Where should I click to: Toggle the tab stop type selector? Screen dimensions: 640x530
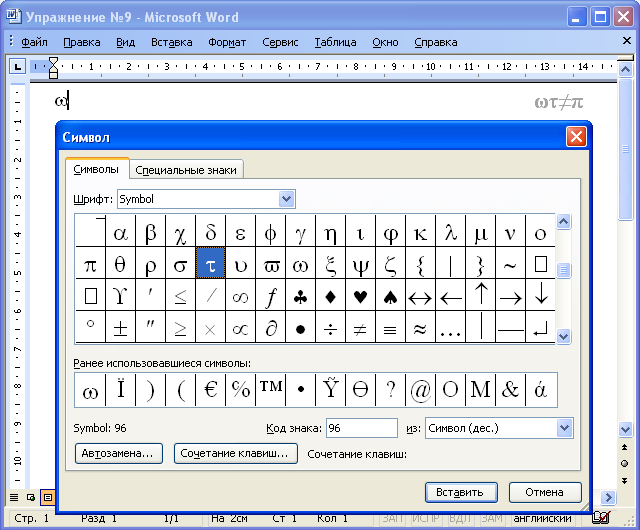[x=18, y=66]
